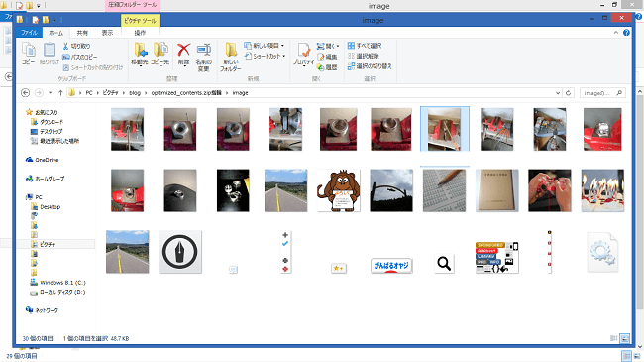Screen dimensions: 644x362
Task: Select the birthday candles photo thumbnail
Action: pyautogui.click(x=602, y=190)
